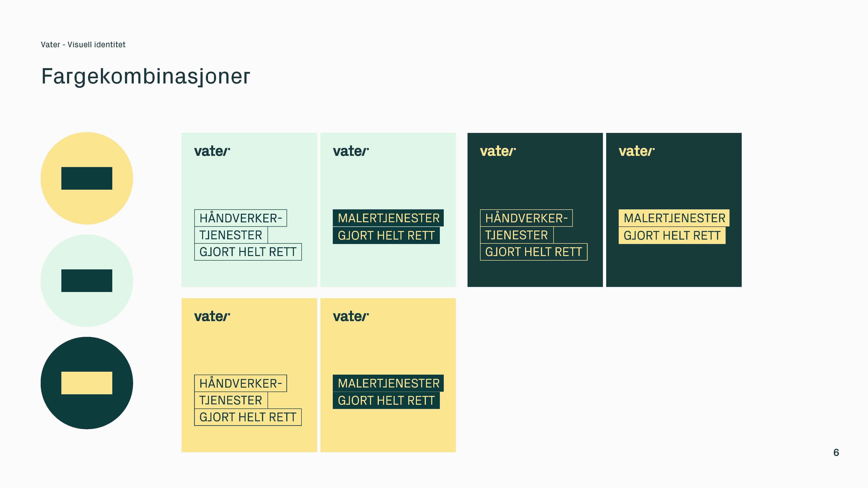Screen dimensions: 868x488
Task: Click the page number 6
Action: click(x=836, y=452)
